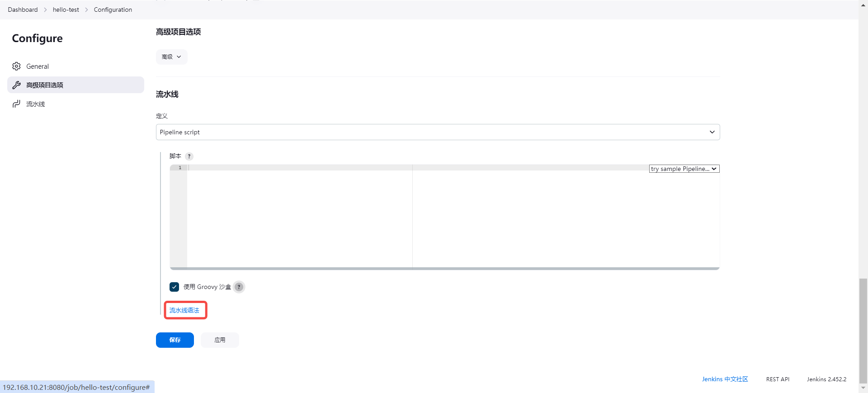Open help for Groovy sandbox option
The width and height of the screenshot is (868, 393).
(239, 287)
